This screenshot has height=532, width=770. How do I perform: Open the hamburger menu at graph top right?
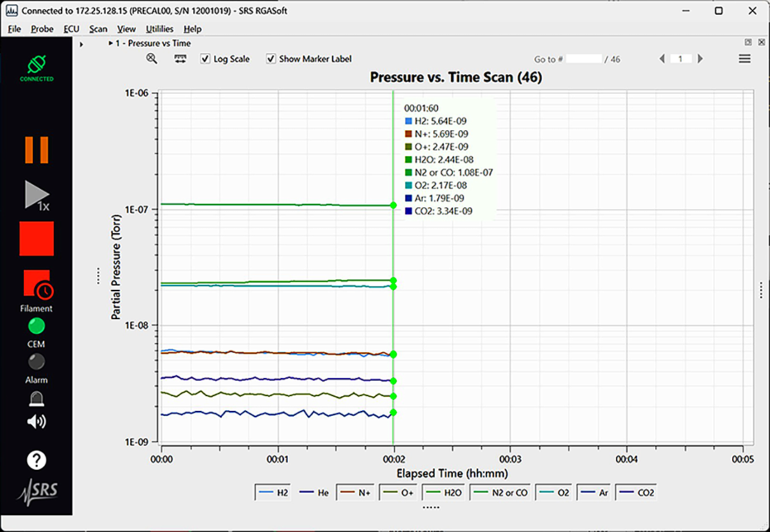pyautogui.click(x=745, y=59)
